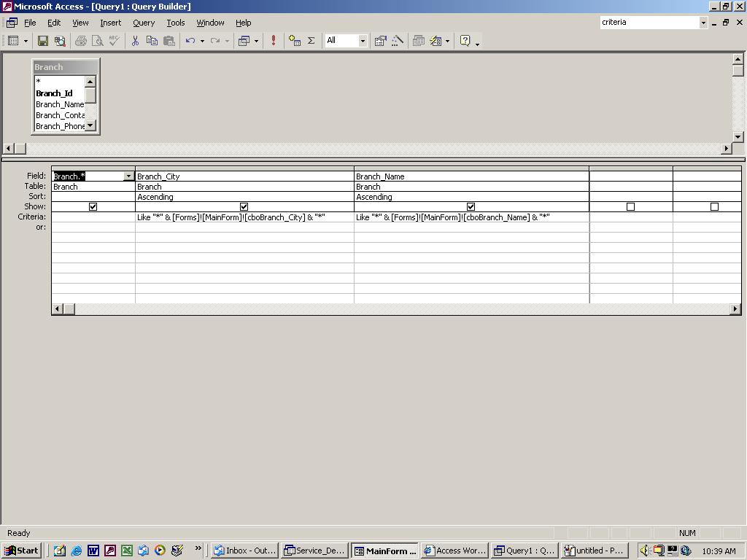The height and width of the screenshot is (560, 747).
Task: Open the Build expression wand icon
Action: pyautogui.click(x=398, y=41)
